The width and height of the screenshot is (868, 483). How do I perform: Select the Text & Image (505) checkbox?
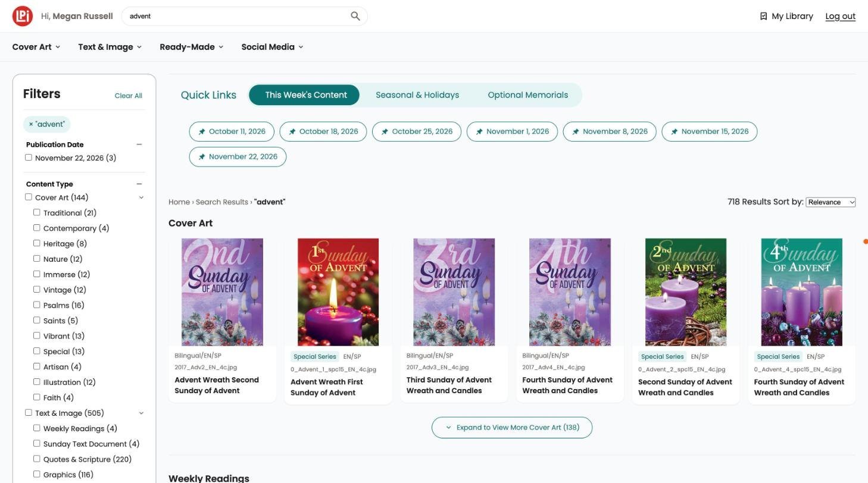[28, 412]
